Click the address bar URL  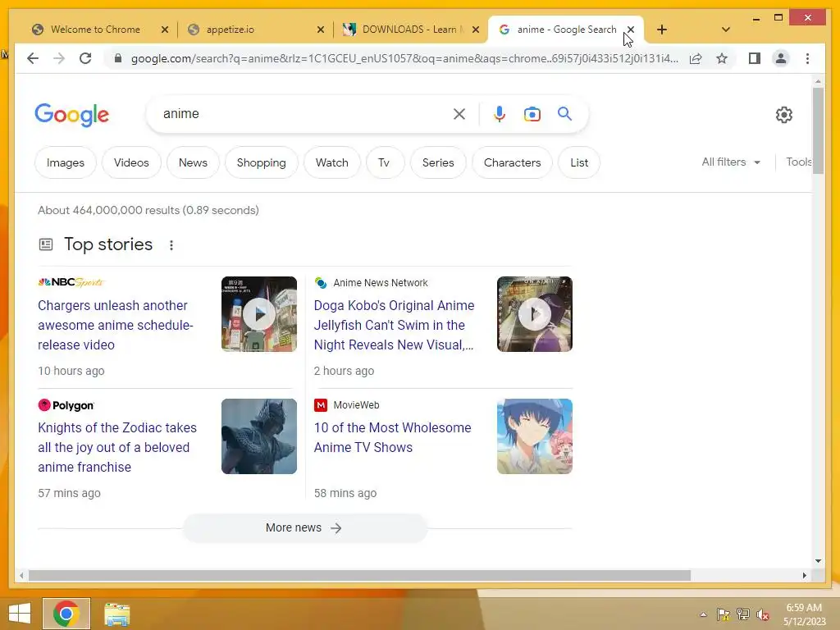pyautogui.click(x=404, y=58)
